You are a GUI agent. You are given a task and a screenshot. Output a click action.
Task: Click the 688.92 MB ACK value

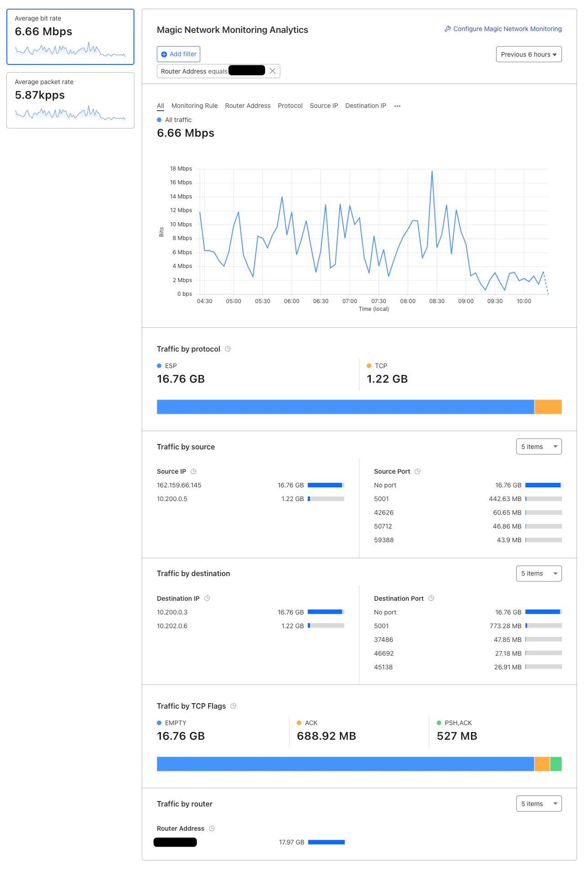[326, 736]
